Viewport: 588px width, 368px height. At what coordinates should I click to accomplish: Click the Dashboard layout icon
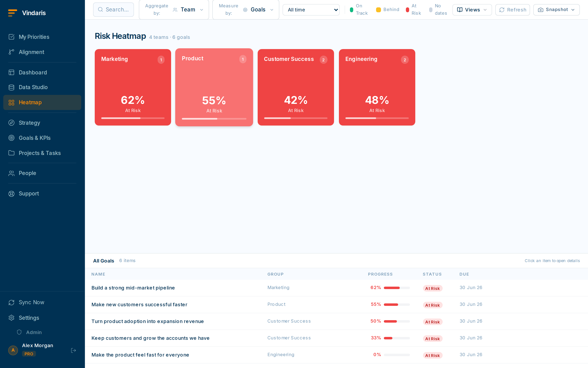pos(11,72)
